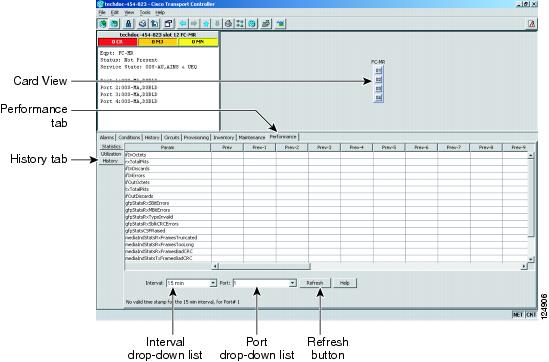The width and height of the screenshot is (549, 362).
Task: Click the Help button beside Refresh
Action: 345,283
